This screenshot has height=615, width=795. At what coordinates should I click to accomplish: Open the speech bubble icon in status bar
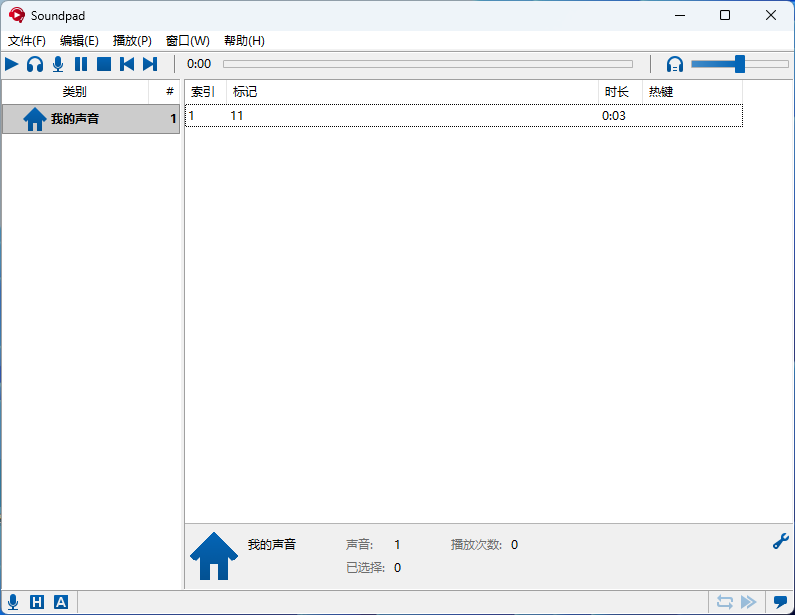pyautogui.click(x=780, y=602)
